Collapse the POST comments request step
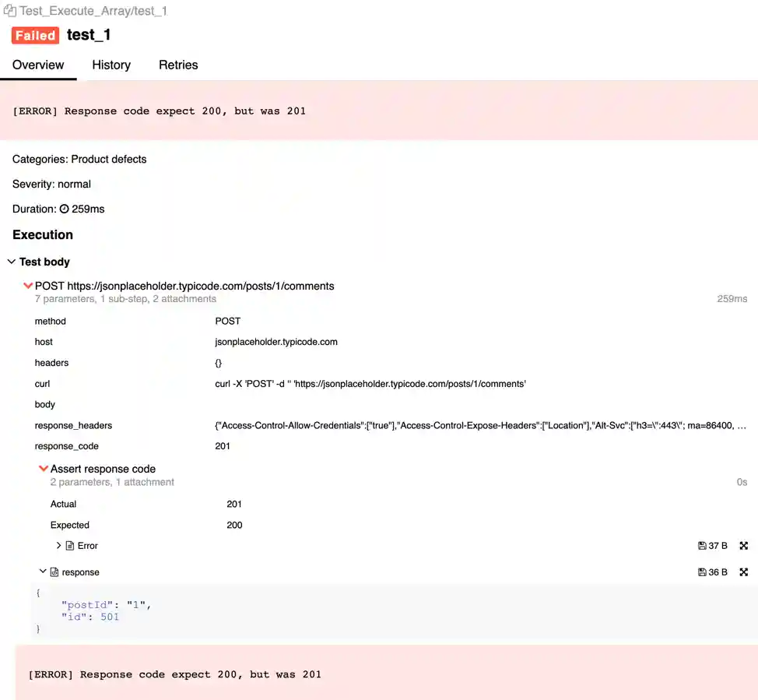Viewport: 758px width, 700px height. coord(27,285)
